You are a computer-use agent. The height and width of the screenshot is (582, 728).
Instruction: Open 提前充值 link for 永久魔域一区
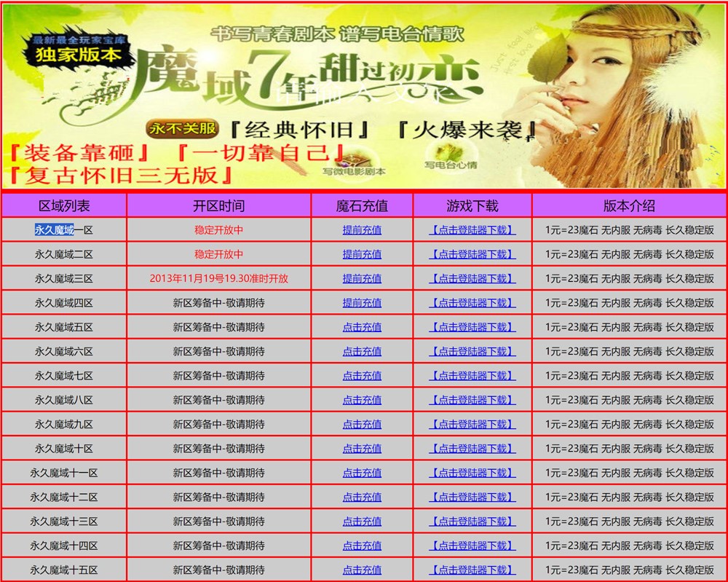click(362, 230)
